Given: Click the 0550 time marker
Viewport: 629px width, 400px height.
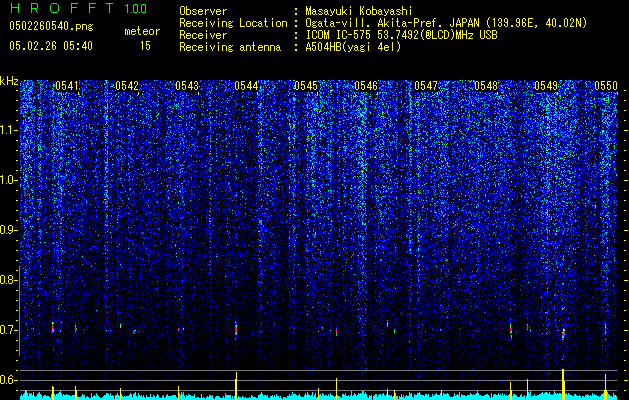Looking at the screenshot, I should 606,86.
